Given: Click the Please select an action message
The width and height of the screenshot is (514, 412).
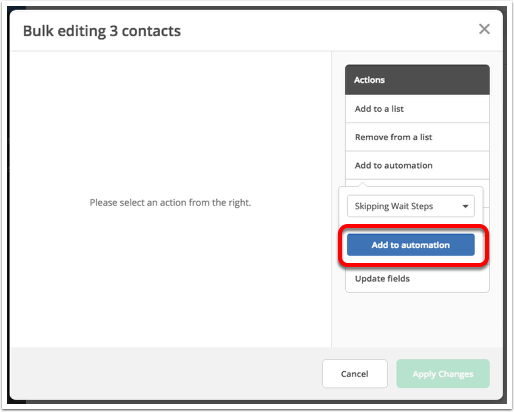Looking at the screenshot, I should pyautogui.click(x=170, y=202).
